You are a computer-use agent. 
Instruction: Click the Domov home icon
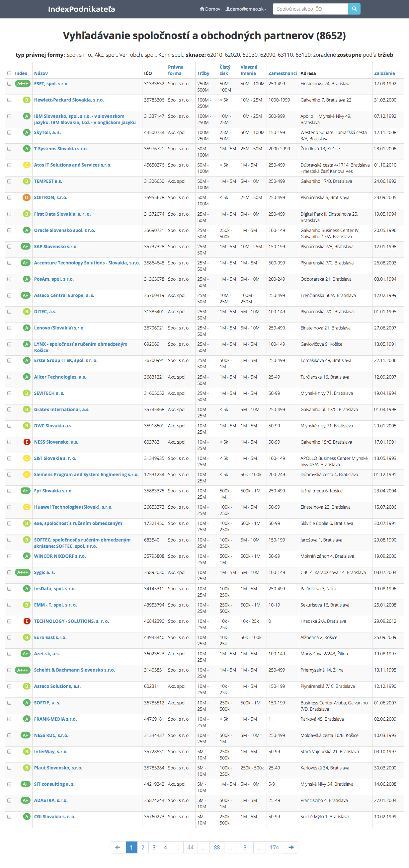(x=202, y=9)
